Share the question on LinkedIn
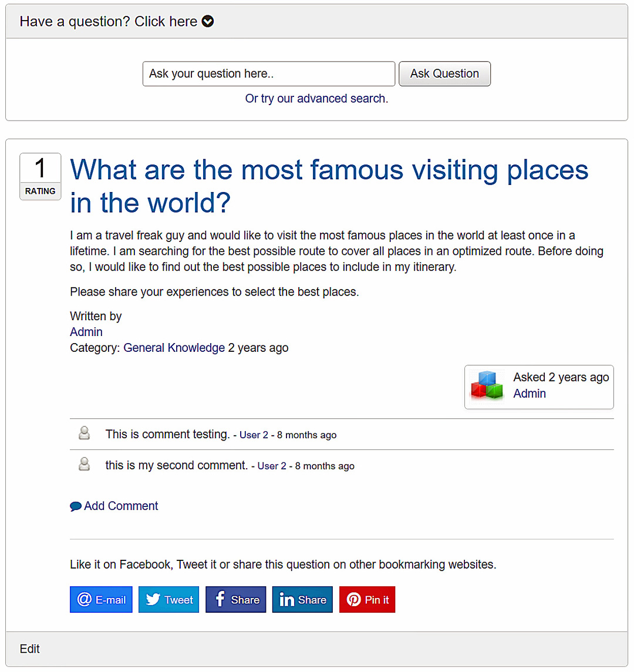The width and height of the screenshot is (634, 672). click(302, 600)
